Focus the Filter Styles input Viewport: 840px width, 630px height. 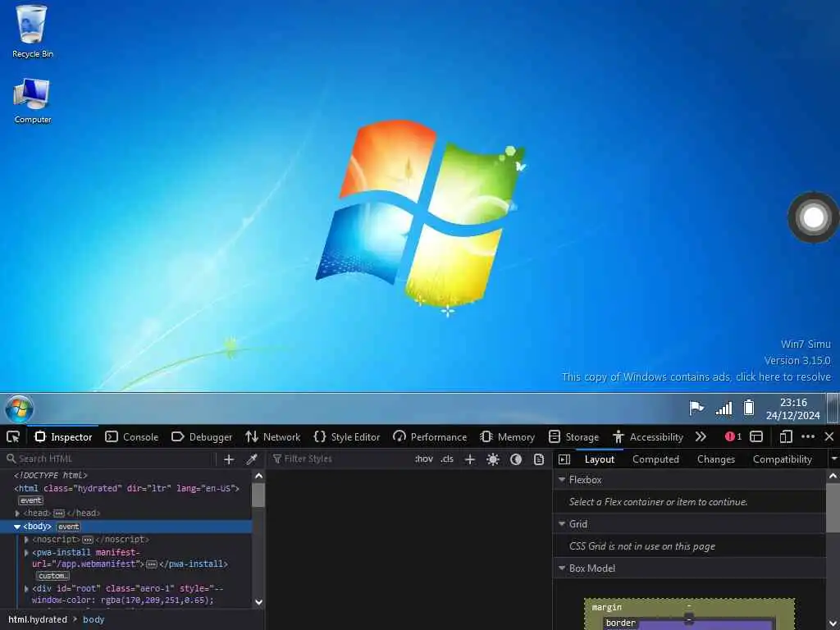pyautogui.click(x=339, y=459)
